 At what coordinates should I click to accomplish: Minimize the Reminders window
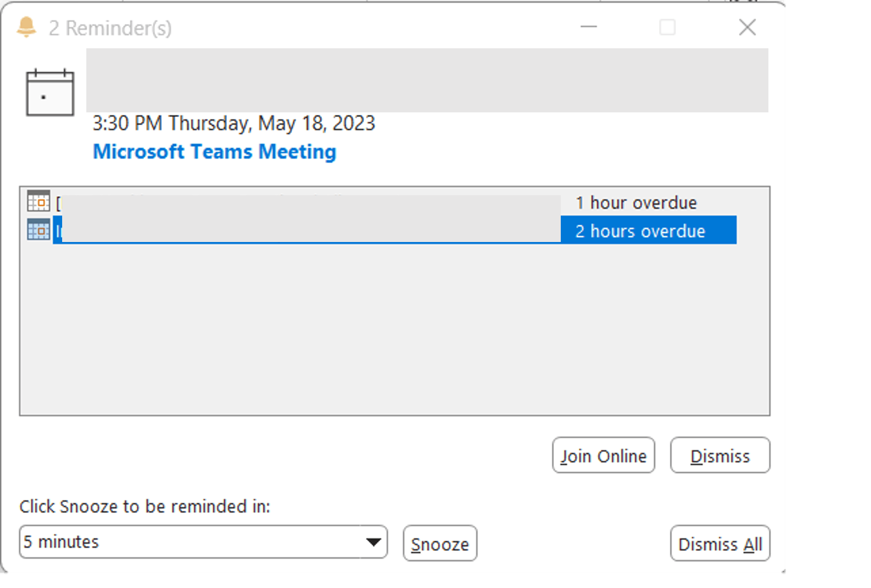pos(588,27)
